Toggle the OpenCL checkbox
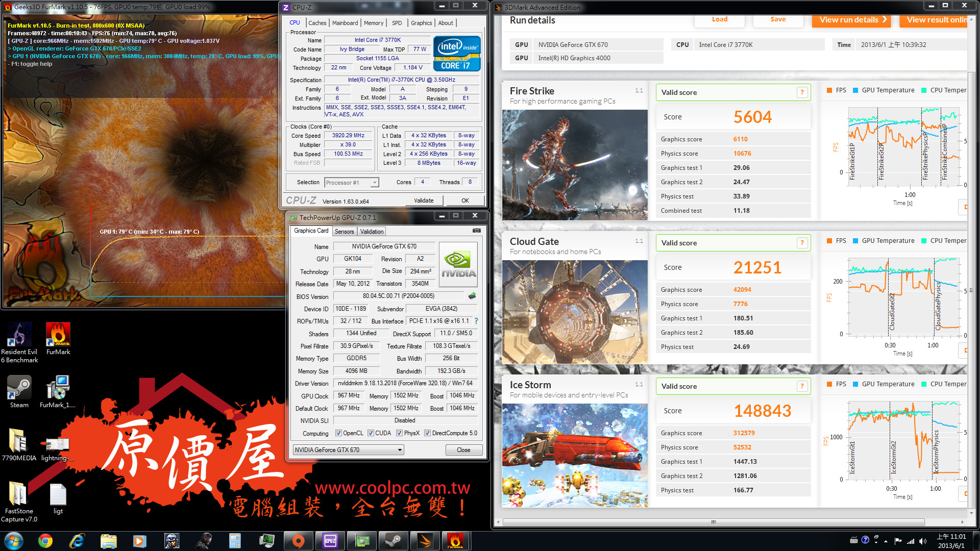Viewport: 980px width, 551px height. (338, 433)
